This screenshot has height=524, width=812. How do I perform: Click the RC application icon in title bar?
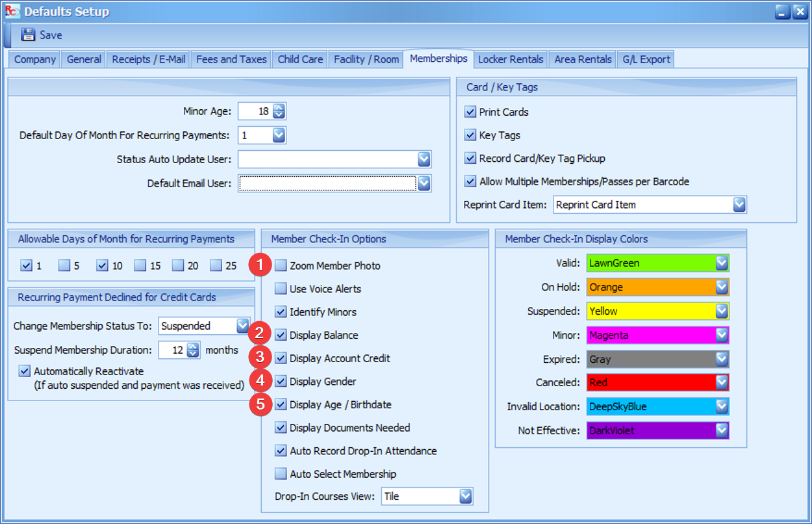point(12,11)
